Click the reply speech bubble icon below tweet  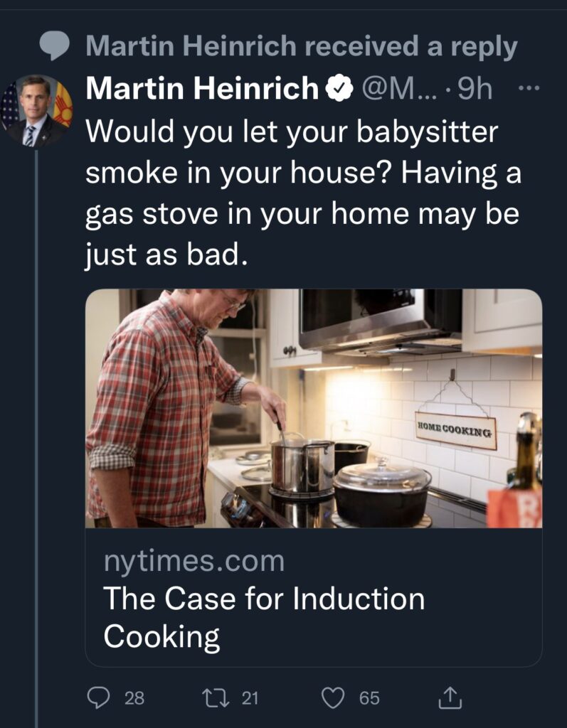tap(97, 698)
